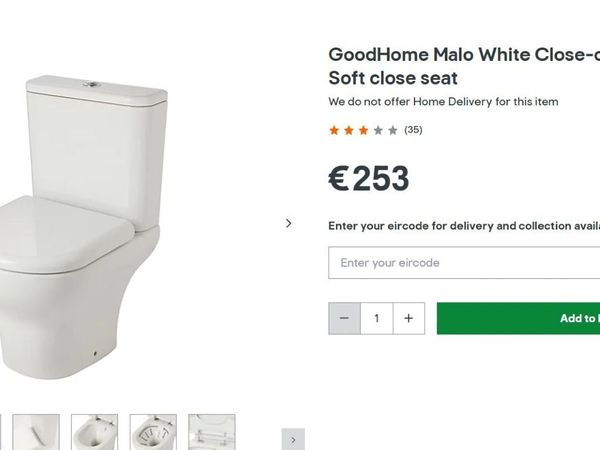Click the quantity number field
The width and height of the screenshot is (600, 450).
pyautogui.click(x=377, y=318)
